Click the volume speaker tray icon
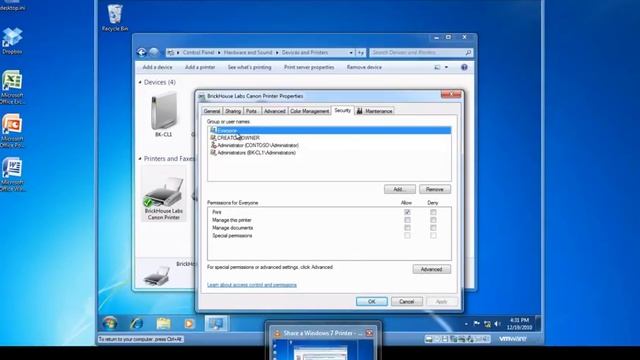The image size is (640, 360). coord(497,324)
